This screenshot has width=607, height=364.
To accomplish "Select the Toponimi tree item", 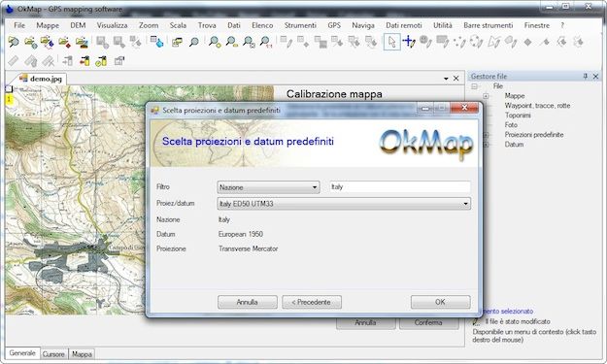I will pos(518,116).
